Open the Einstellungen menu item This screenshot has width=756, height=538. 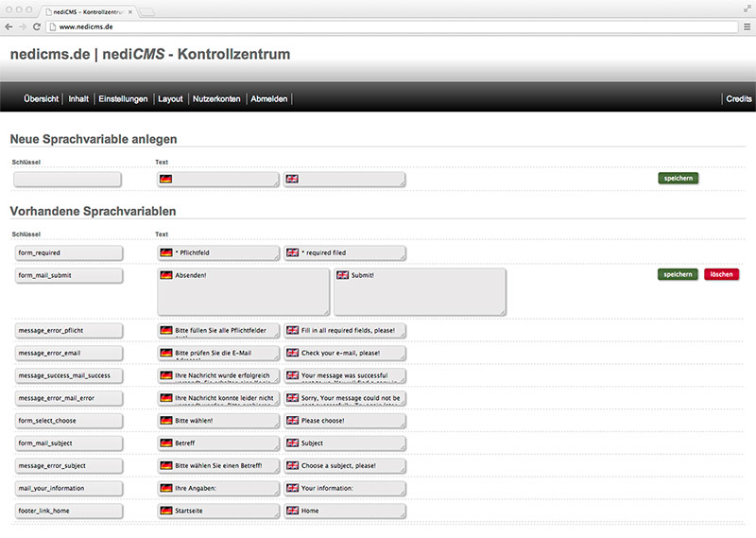123,99
